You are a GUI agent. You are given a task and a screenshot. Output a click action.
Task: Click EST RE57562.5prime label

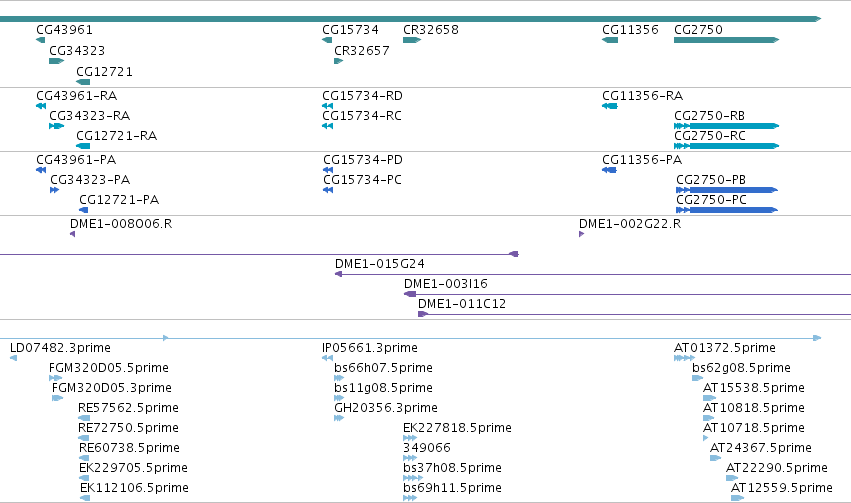(x=128, y=408)
